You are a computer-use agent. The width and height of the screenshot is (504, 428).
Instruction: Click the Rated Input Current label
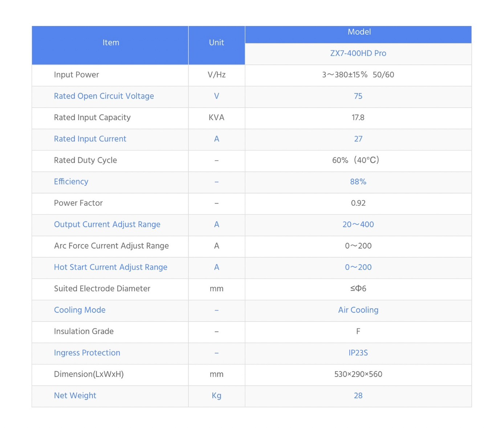tap(90, 139)
